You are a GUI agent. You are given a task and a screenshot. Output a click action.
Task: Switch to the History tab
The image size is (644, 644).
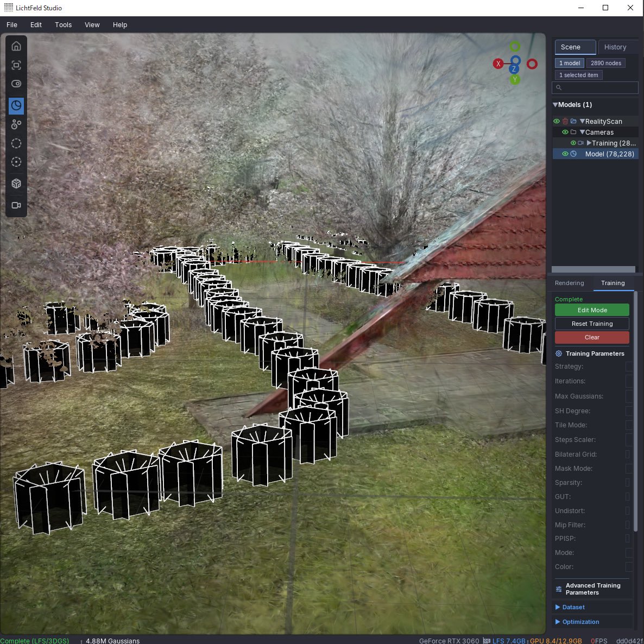(x=616, y=47)
